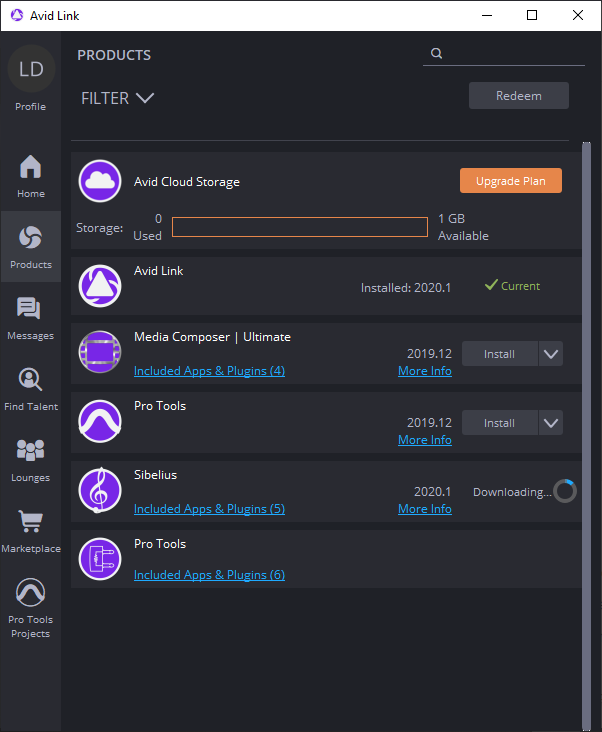This screenshot has height=732, width=602.
Task: Minimize the Avid Link window
Action: [487, 15]
